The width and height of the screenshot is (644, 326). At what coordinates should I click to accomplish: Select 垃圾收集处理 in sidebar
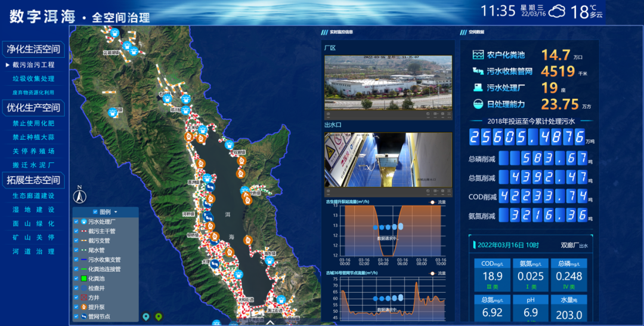pyautogui.click(x=33, y=78)
